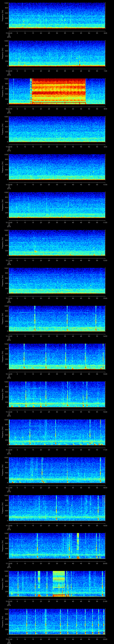Open the spectrogram panel starting at 15:18:00

coord(57,508)
